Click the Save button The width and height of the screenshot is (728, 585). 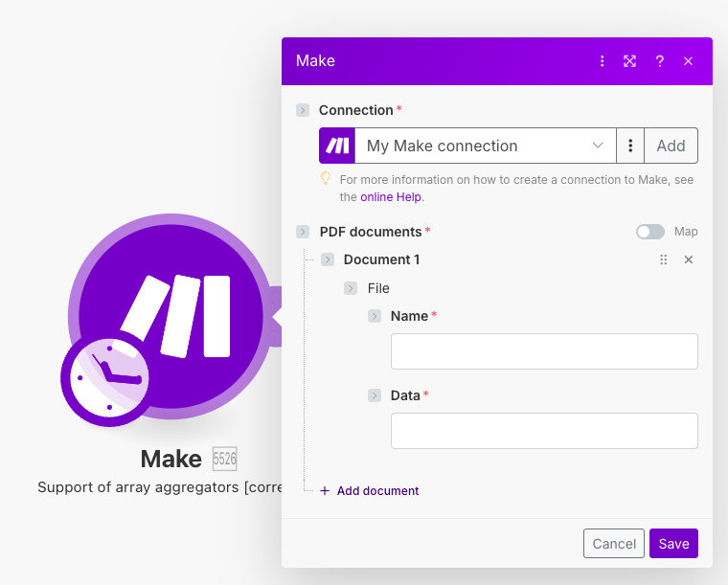[x=673, y=544]
